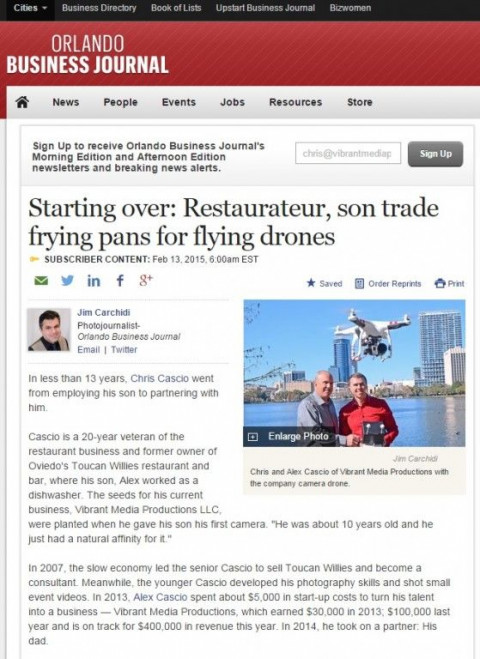The height and width of the screenshot is (659, 480).
Task: Share article on Twitter bird icon
Action: pyautogui.click(x=67, y=280)
